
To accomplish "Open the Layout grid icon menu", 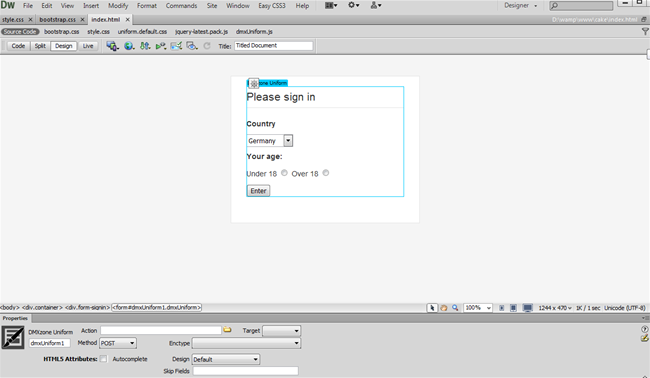I will point(331,5).
